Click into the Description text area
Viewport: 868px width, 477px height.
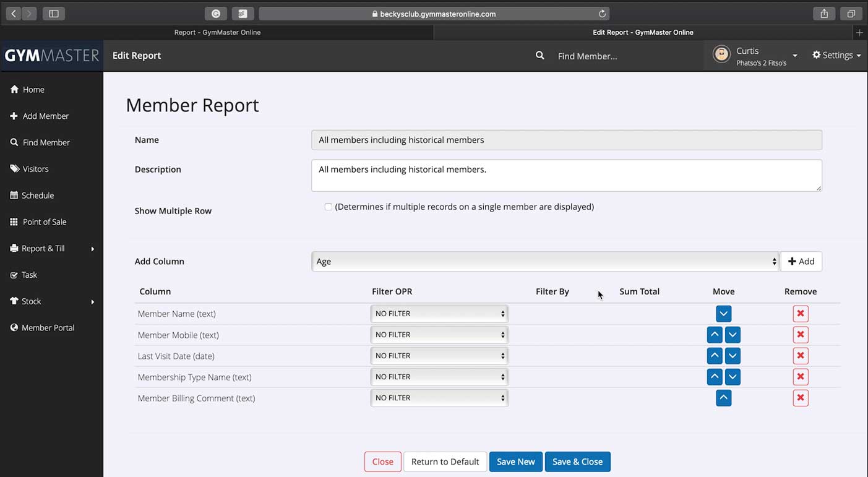(x=566, y=175)
